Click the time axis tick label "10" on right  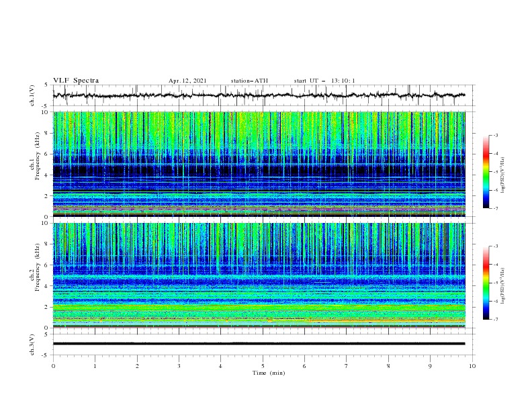tap(472, 366)
